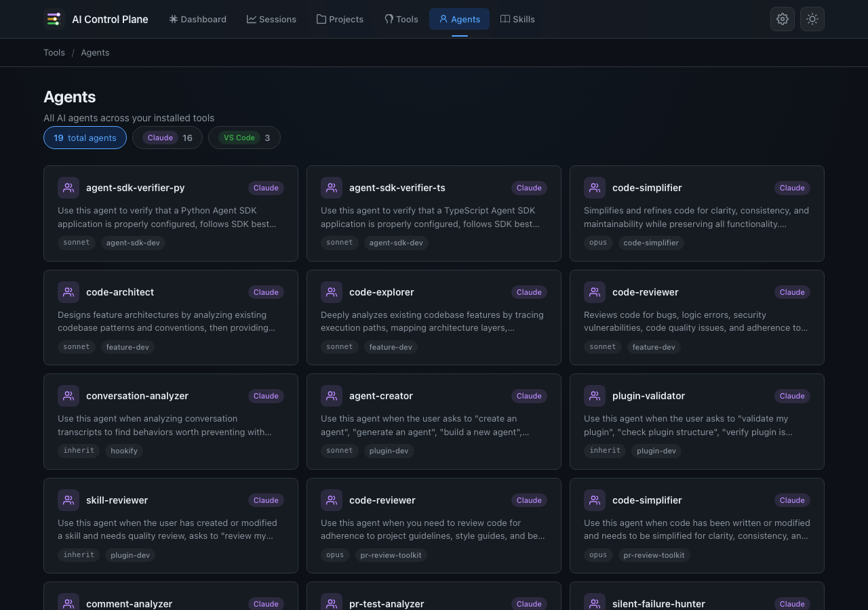
Task: Open the conversation-analyzer agent title
Action: [x=137, y=396]
